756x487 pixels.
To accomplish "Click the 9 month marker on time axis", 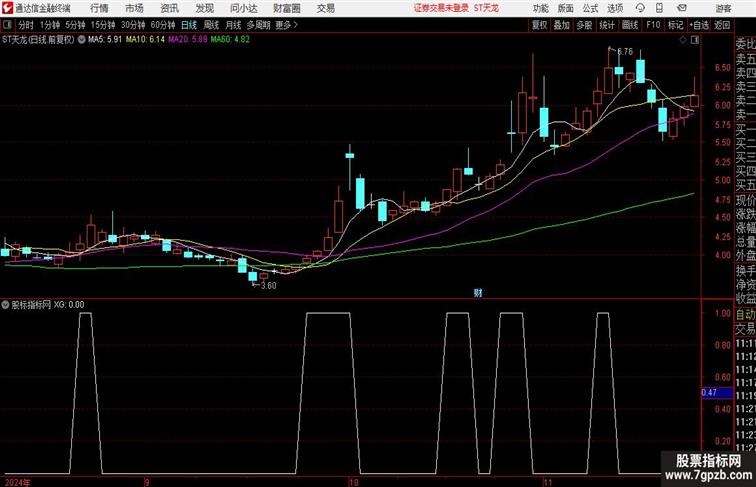I will (x=147, y=482).
